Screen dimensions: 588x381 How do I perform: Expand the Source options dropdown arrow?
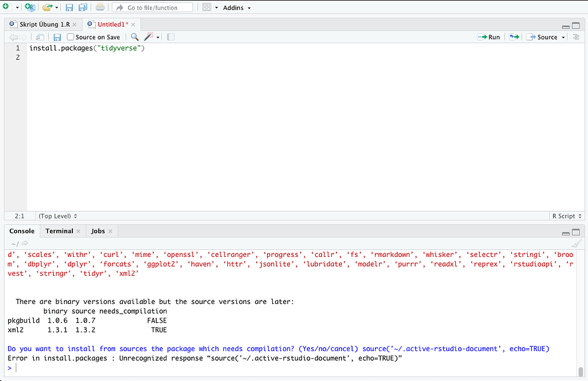click(x=563, y=37)
